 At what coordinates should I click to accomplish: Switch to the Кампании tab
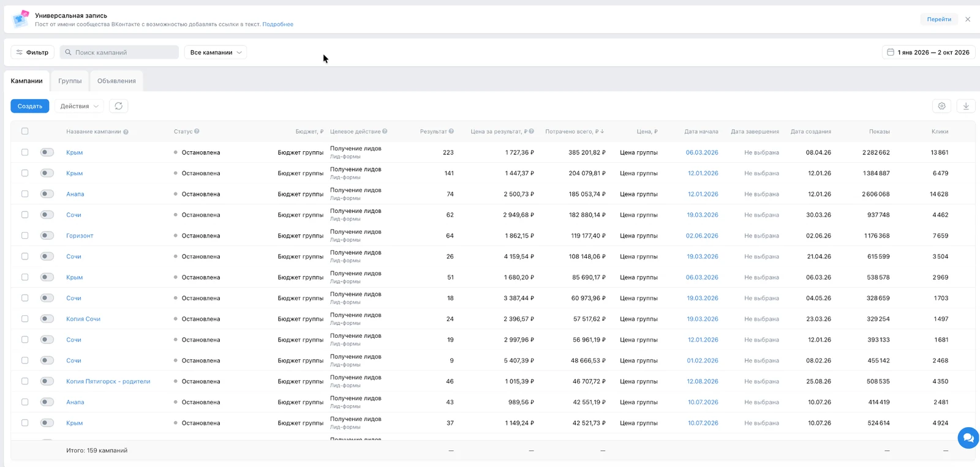tap(27, 81)
